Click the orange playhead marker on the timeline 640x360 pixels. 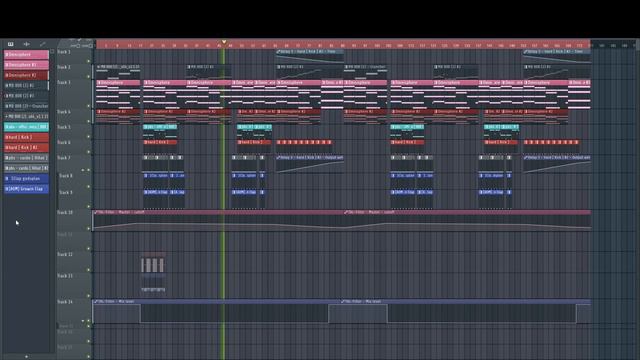point(224,42)
